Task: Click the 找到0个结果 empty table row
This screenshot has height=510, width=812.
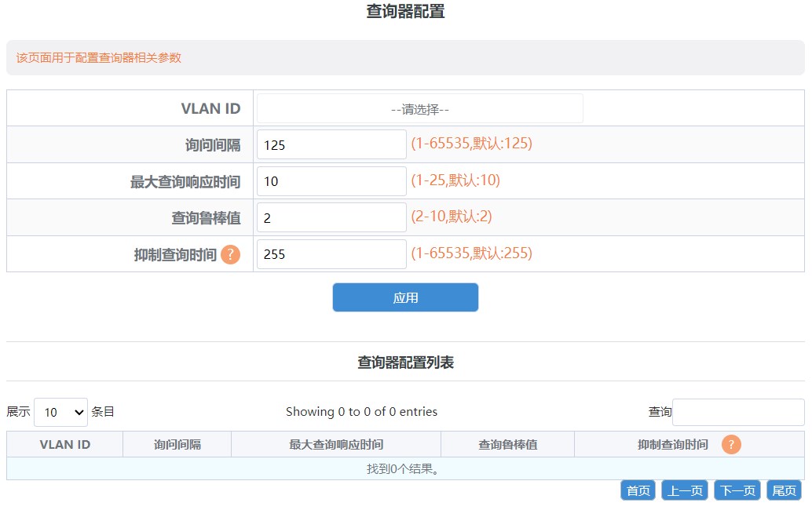Action: click(x=405, y=468)
